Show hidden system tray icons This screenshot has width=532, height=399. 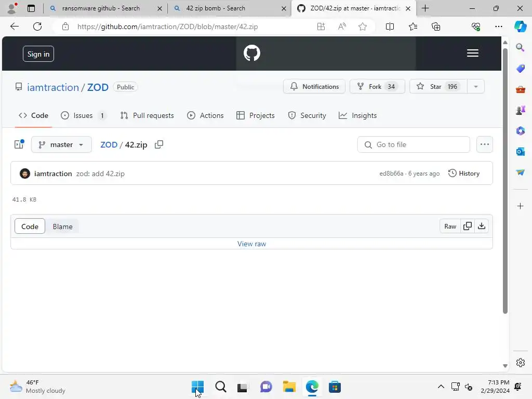coord(441,387)
